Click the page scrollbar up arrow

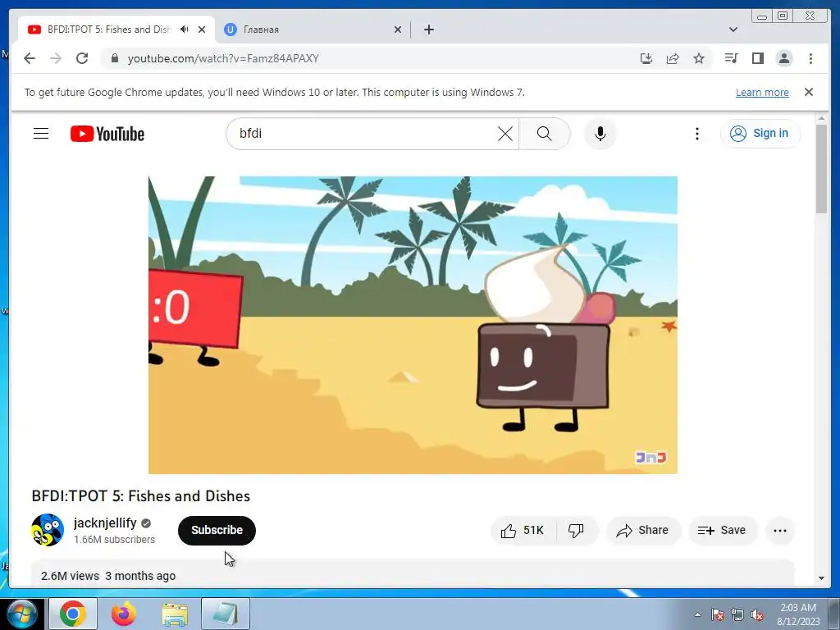tap(821, 118)
